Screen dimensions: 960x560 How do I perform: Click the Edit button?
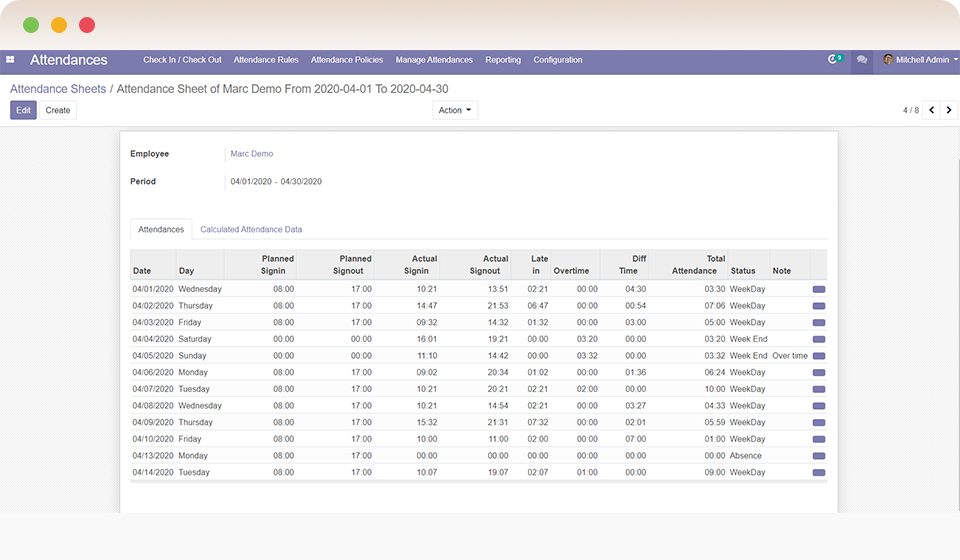click(23, 110)
